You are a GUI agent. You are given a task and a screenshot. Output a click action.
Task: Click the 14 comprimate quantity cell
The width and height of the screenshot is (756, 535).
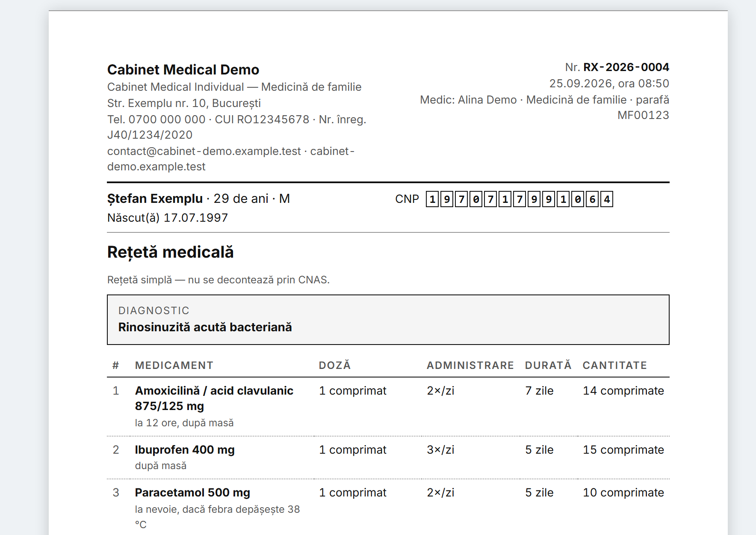coord(623,391)
